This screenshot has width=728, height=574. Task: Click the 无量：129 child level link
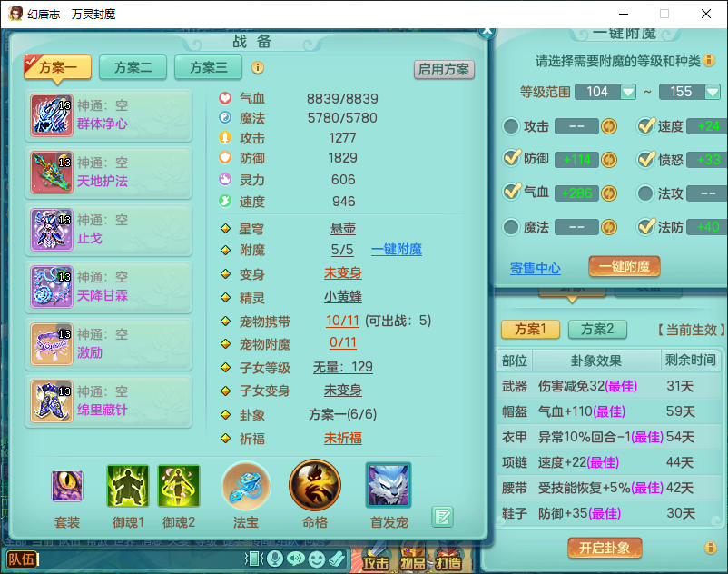[342, 367]
